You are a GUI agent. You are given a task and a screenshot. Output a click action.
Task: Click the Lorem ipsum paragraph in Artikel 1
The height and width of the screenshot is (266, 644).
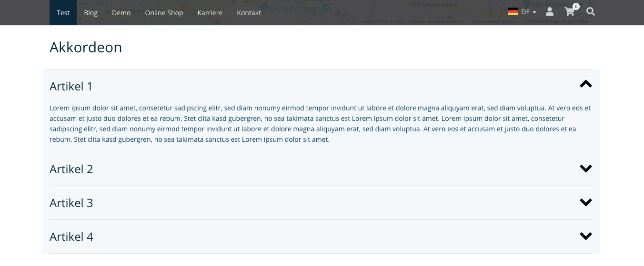point(320,124)
